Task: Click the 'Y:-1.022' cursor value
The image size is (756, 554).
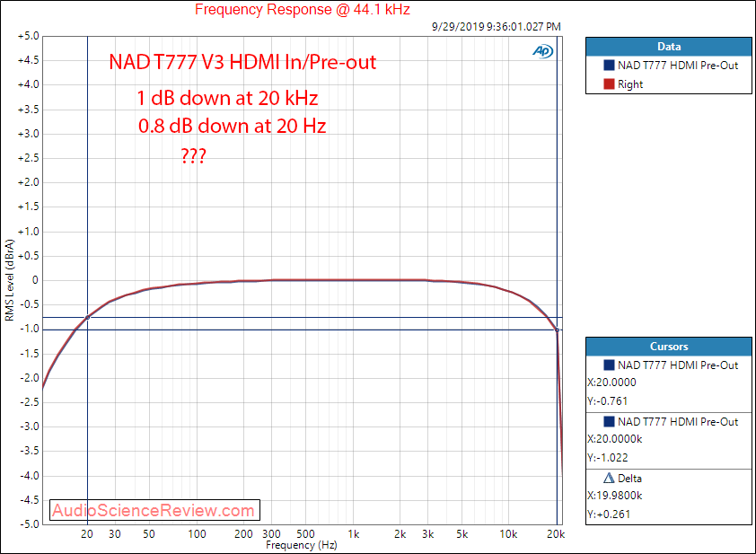Action: [x=607, y=458]
